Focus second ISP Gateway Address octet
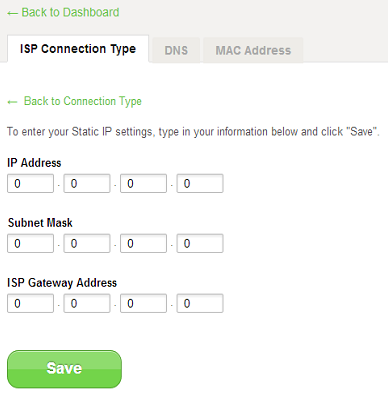The height and width of the screenshot is (397, 388). [x=87, y=303]
